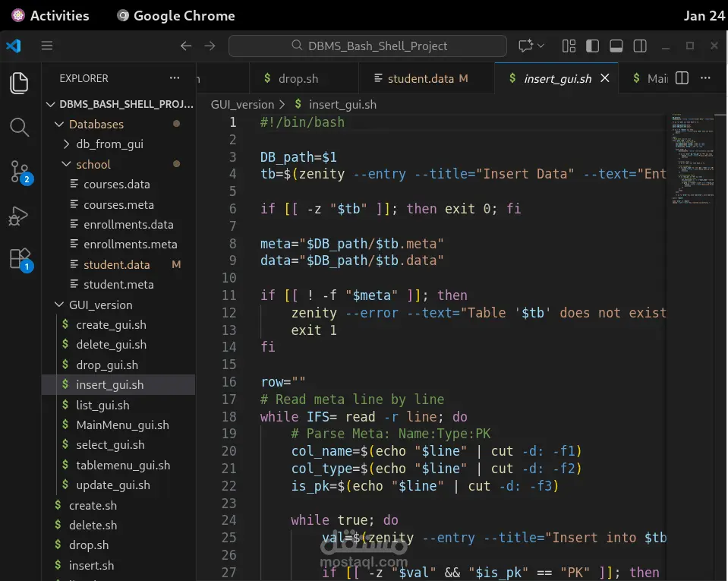Switch to the drop.sh tab
Image resolution: width=728 pixels, height=581 pixels.
(x=302, y=77)
